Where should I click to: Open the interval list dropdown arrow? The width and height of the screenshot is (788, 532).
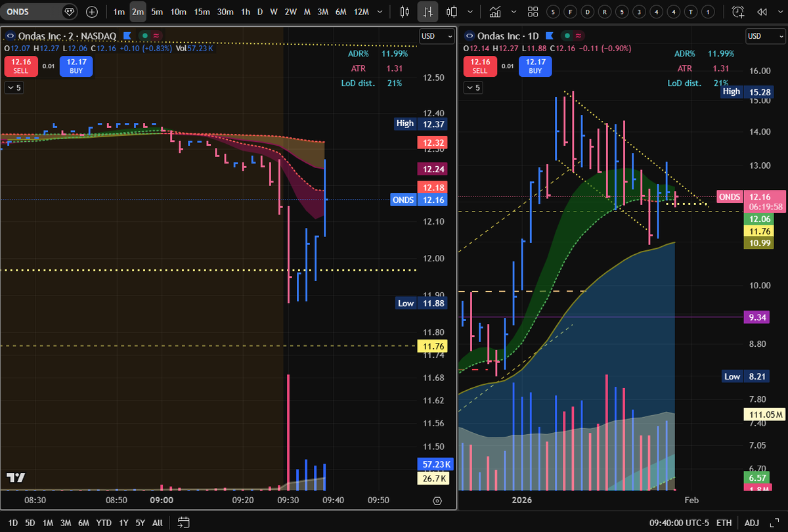(x=381, y=12)
